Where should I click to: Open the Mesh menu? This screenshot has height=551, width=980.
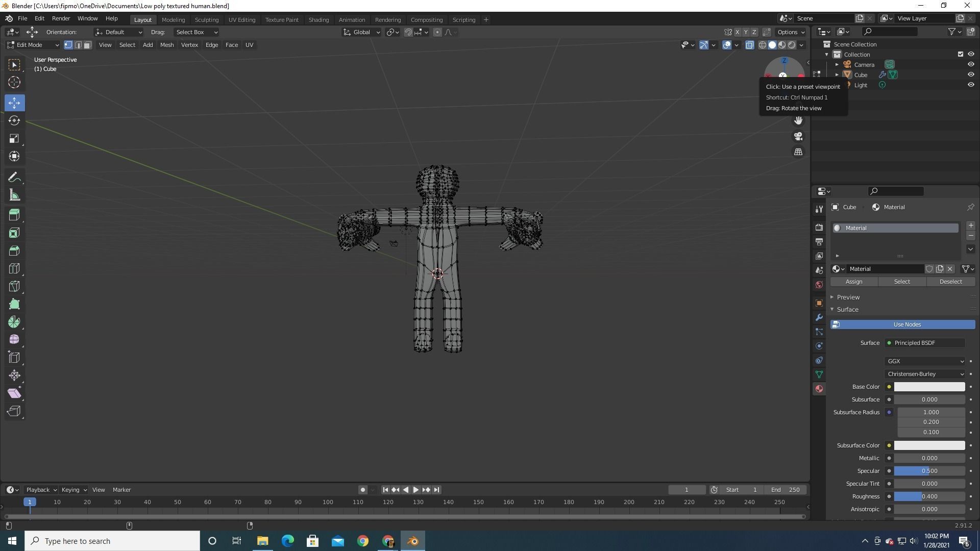(x=167, y=45)
